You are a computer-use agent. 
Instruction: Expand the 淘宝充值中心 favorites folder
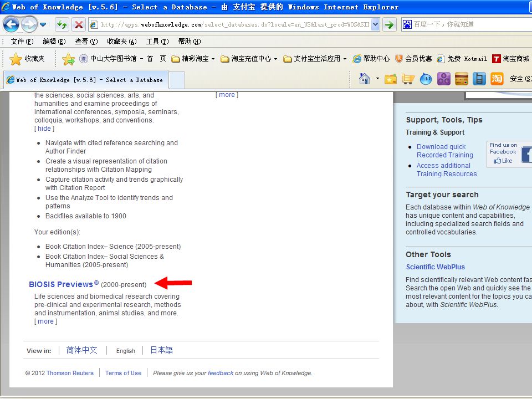point(249,59)
